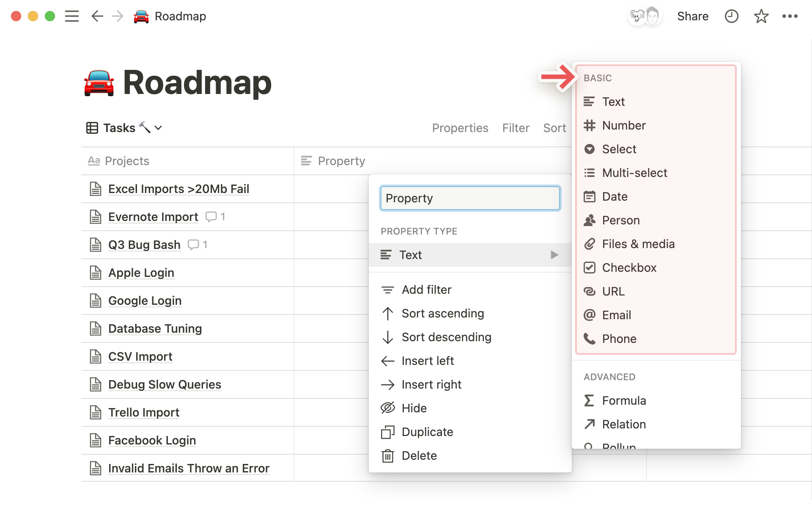Select the Multi-select property type
The height and width of the screenshot is (508, 812).
click(x=634, y=173)
